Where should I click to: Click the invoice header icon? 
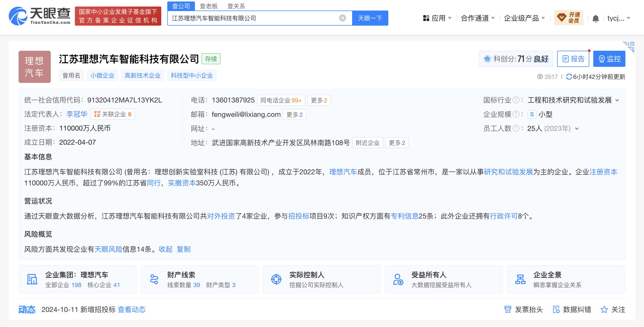508,309
